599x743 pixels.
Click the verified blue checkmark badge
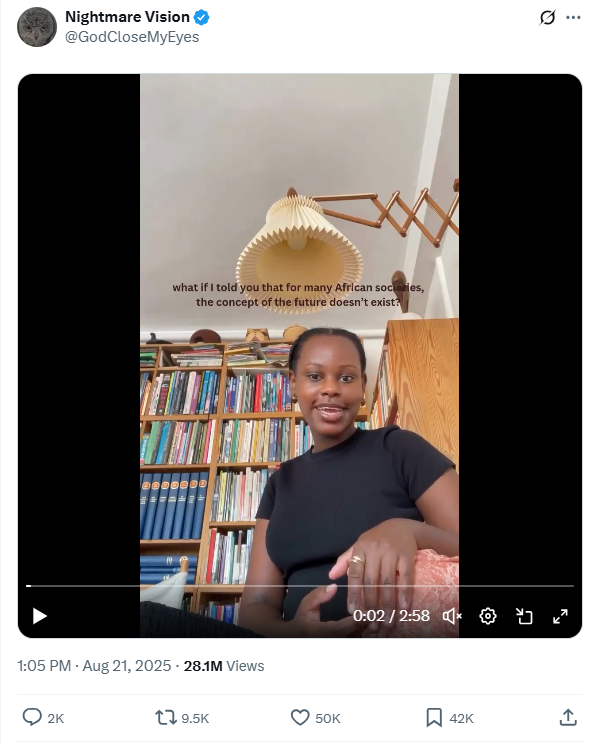pyautogui.click(x=202, y=18)
